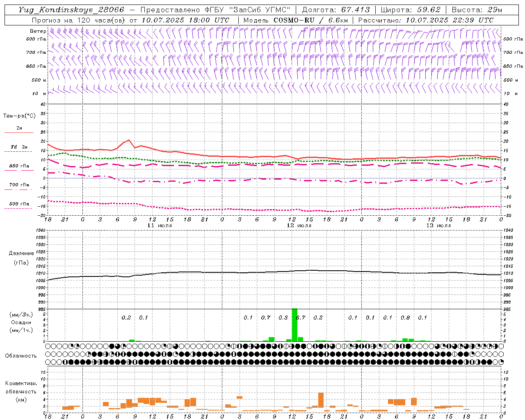The width and height of the screenshot is (525, 420).
Task: Click the 13 июля date label
Action: (x=438, y=226)
